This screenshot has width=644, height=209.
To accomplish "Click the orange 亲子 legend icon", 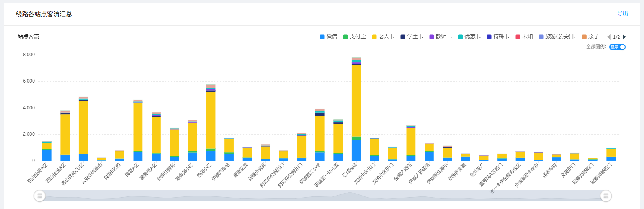I will [584, 37].
